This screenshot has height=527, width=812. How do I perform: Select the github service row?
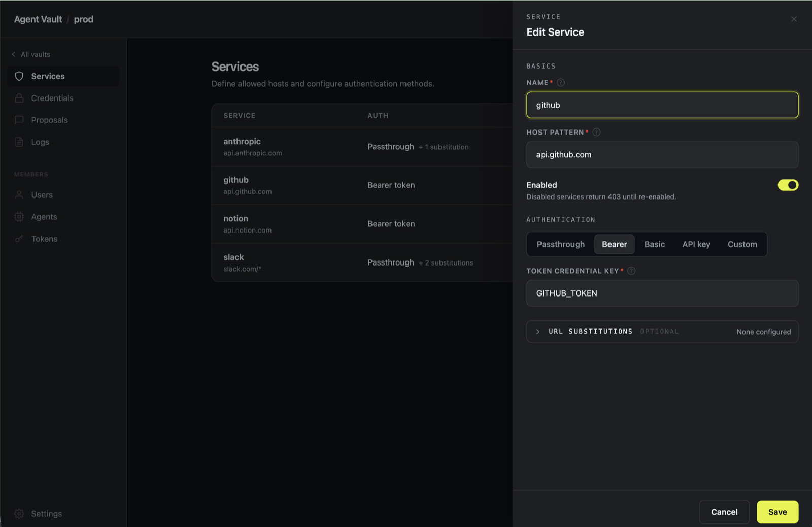[362, 185]
